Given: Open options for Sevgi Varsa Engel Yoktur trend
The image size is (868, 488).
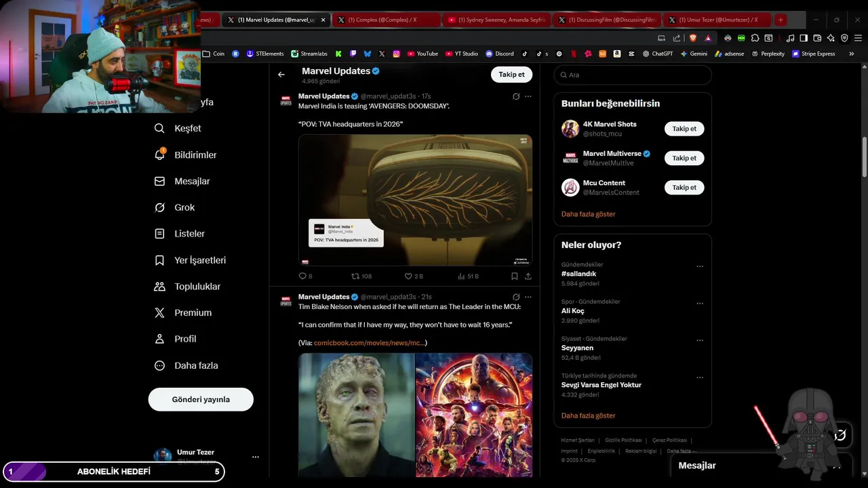Looking at the screenshot, I should 700,378.
